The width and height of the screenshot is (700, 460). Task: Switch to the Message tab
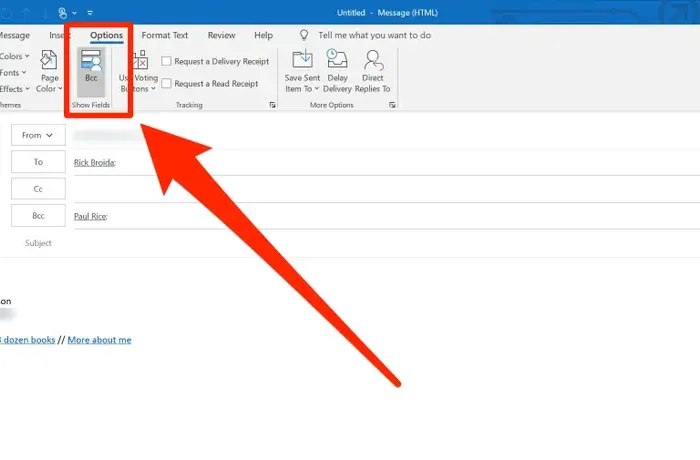(x=15, y=35)
